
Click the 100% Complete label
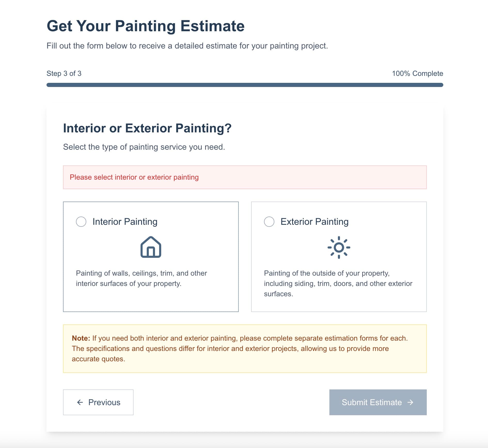417,73
